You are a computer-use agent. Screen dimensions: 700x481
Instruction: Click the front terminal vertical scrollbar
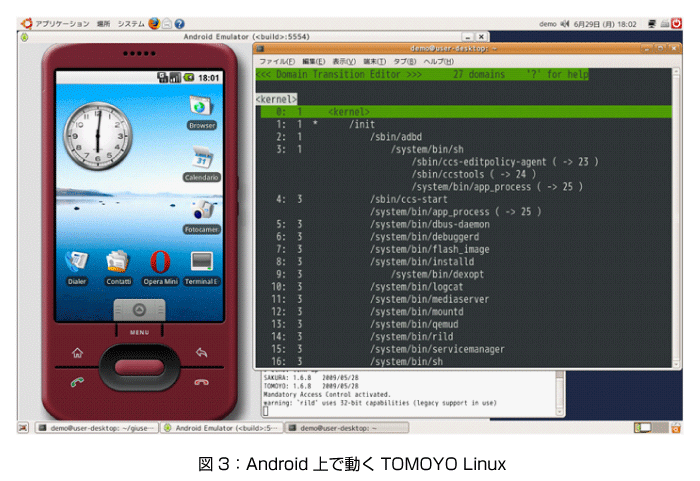point(676,218)
